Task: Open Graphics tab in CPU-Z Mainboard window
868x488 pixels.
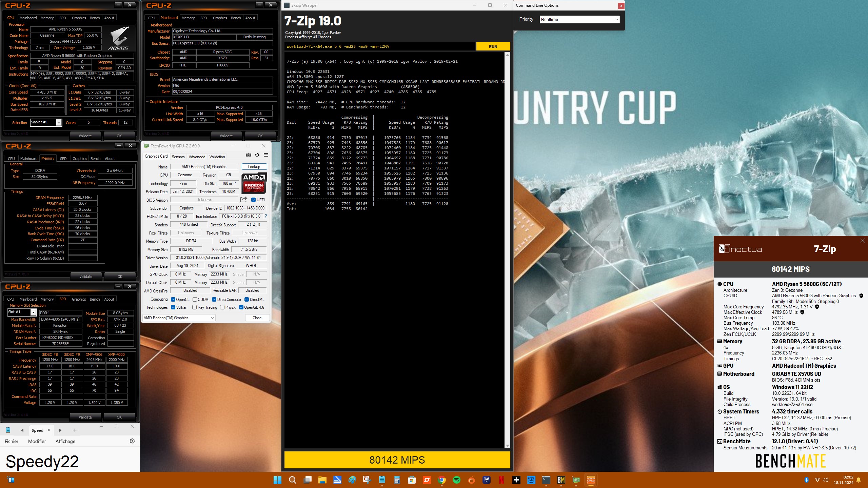Action: 220,18
